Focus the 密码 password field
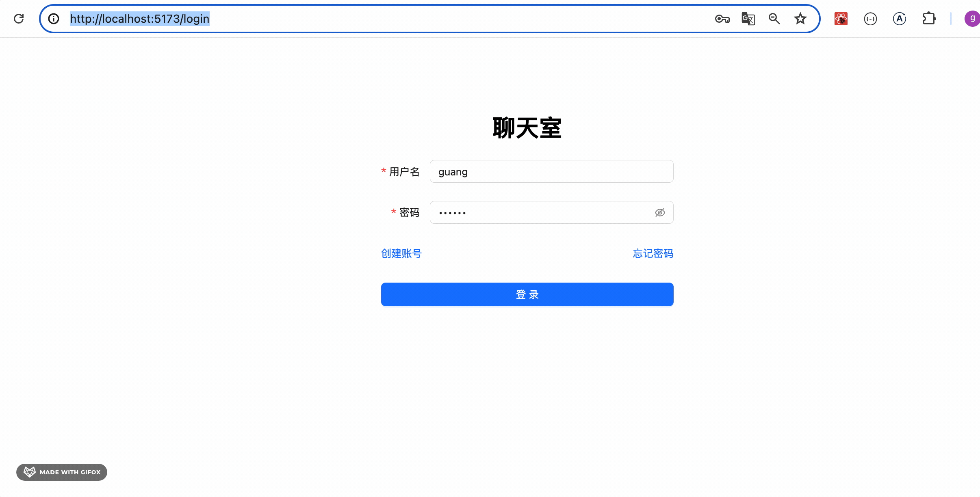 540,212
